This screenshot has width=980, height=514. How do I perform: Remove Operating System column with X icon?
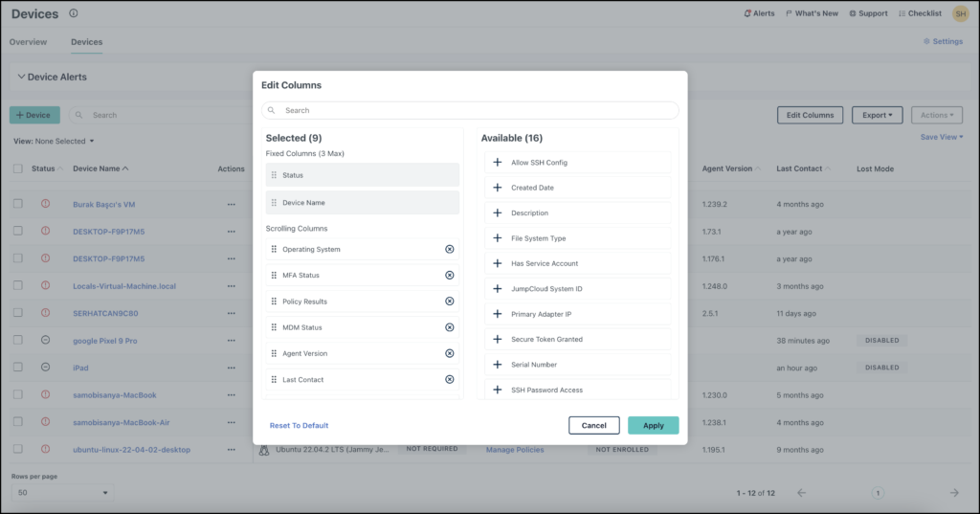point(450,249)
